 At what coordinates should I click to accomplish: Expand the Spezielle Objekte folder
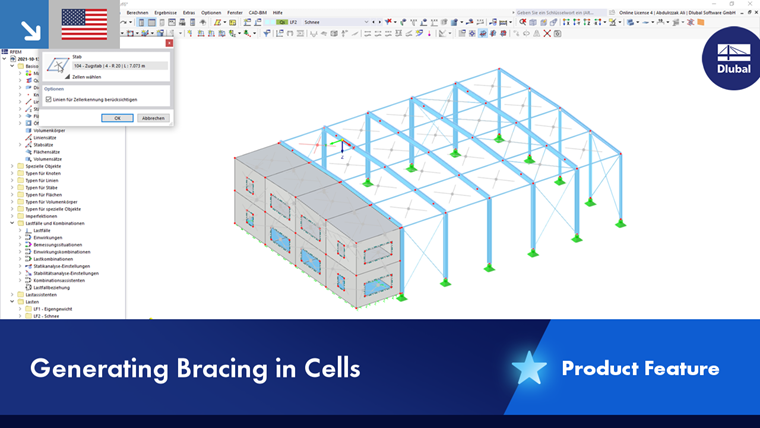[12, 166]
